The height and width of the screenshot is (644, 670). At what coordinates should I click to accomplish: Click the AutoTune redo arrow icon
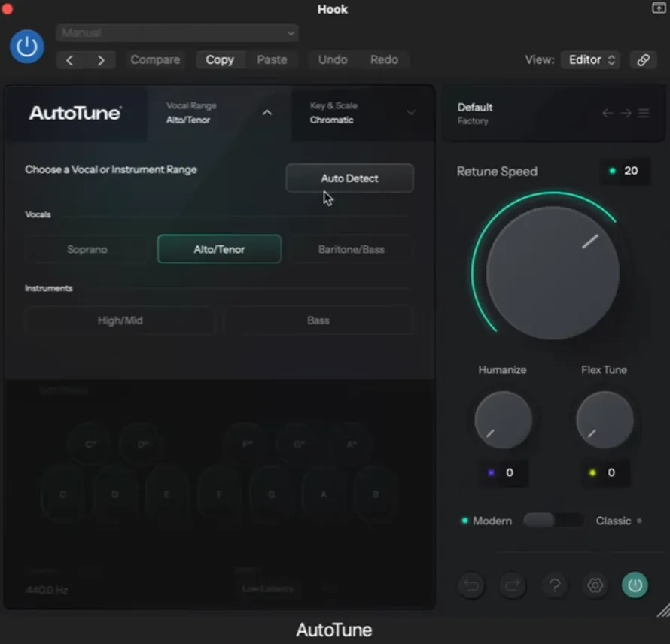click(513, 585)
